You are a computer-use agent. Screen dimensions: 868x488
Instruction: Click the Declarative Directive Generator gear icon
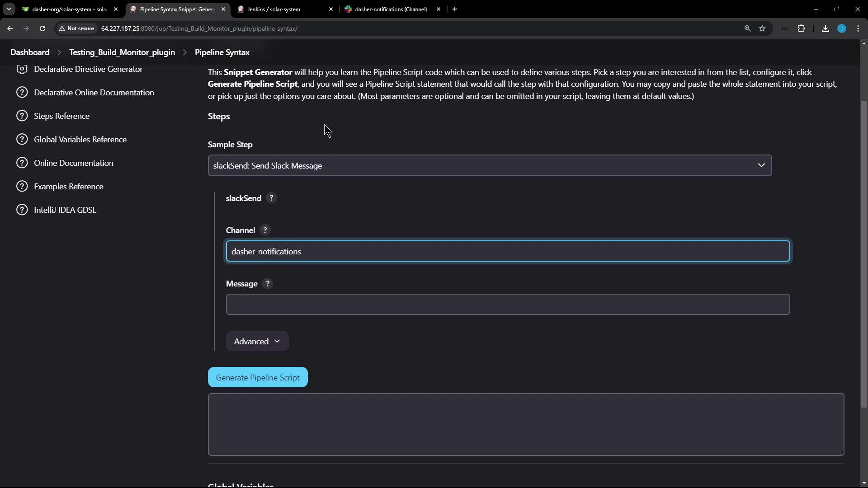tap(22, 69)
